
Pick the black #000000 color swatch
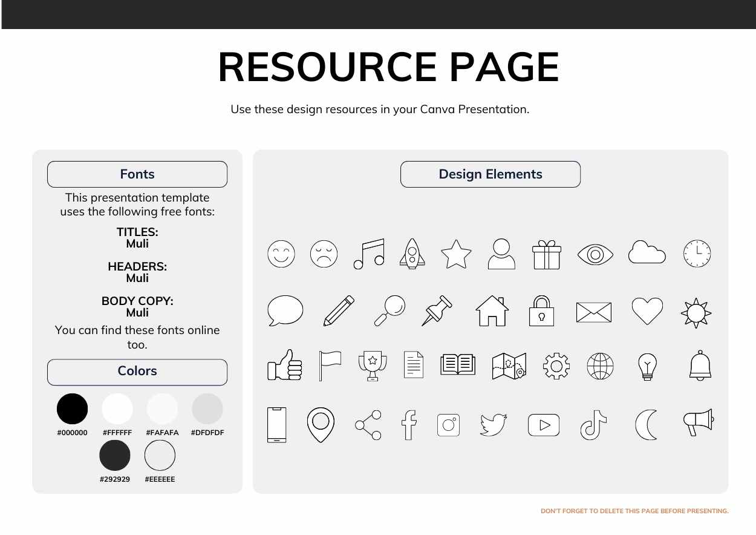[x=72, y=409]
